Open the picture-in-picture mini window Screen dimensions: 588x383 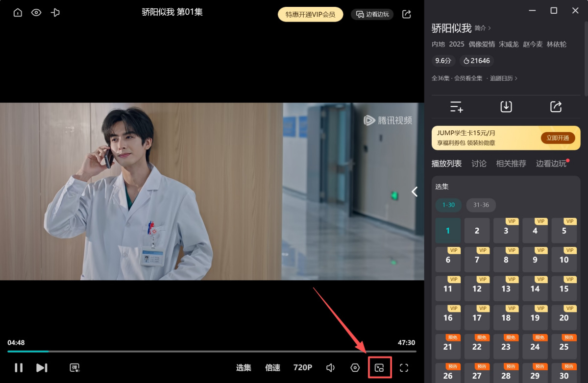(x=379, y=368)
